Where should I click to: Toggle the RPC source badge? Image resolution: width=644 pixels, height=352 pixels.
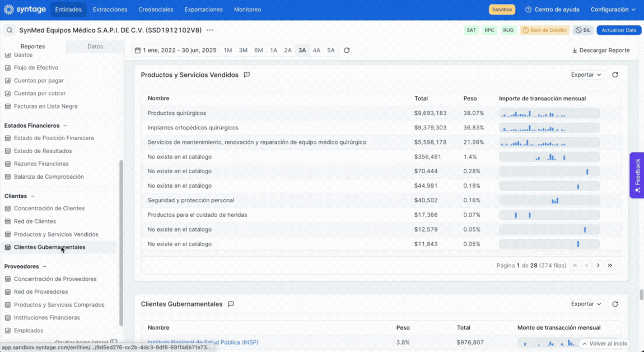point(489,30)
